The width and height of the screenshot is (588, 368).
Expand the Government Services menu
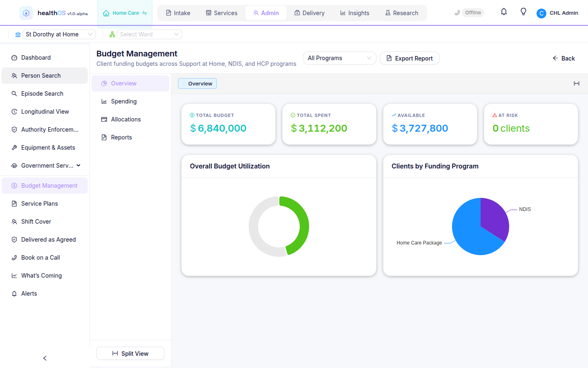coord(45,166)
